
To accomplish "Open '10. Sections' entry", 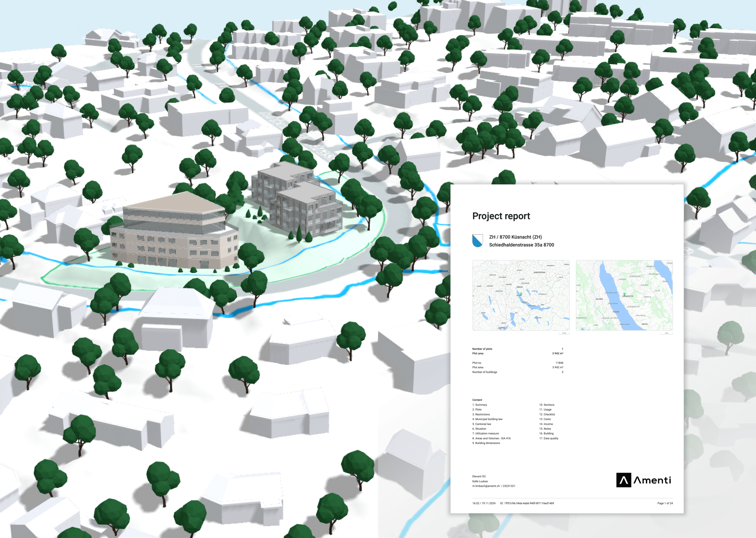I will [x=547, y=405].
